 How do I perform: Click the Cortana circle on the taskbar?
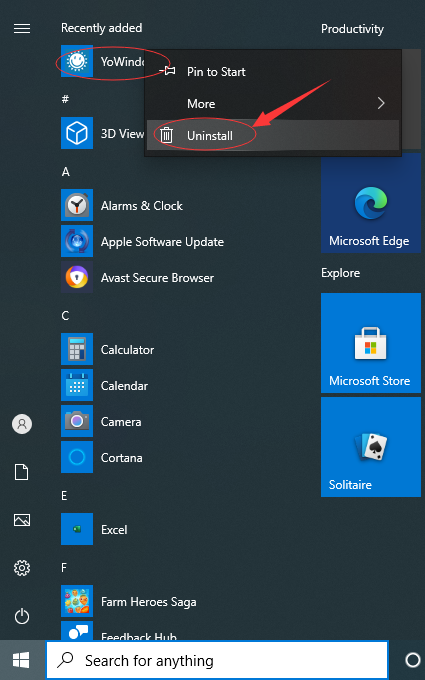point(412,660)
